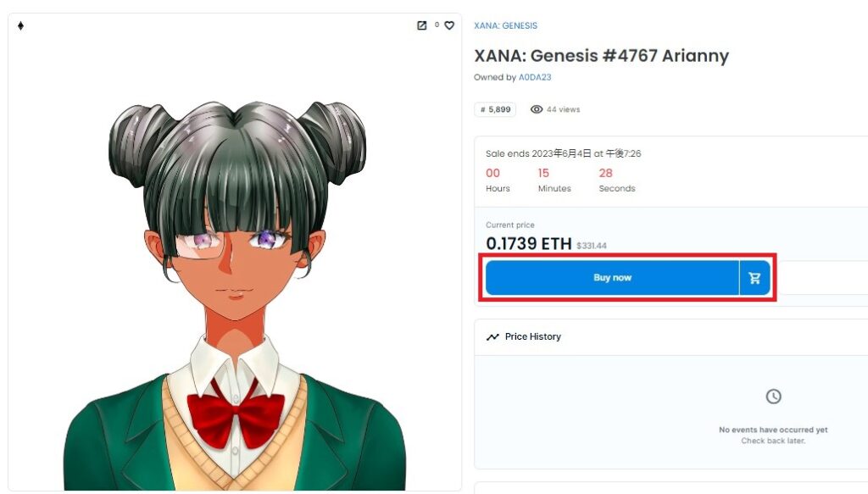This screenshot has height=494, width=868.
Task: Buy the NFT with the Buy now button
Action: point(612,278)
